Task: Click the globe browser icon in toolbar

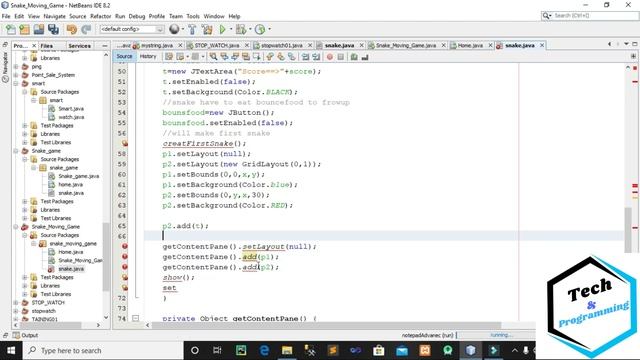Action: [x=174, y=29]
